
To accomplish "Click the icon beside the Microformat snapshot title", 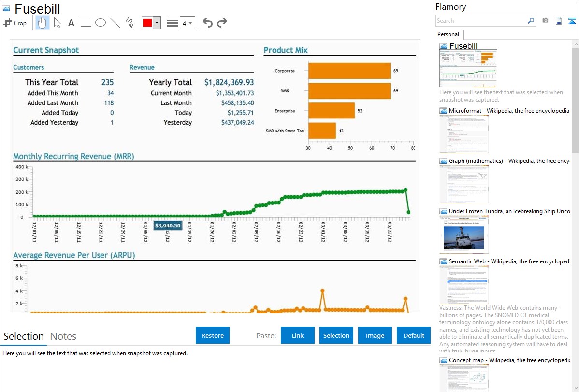I will tap(443, 111).
